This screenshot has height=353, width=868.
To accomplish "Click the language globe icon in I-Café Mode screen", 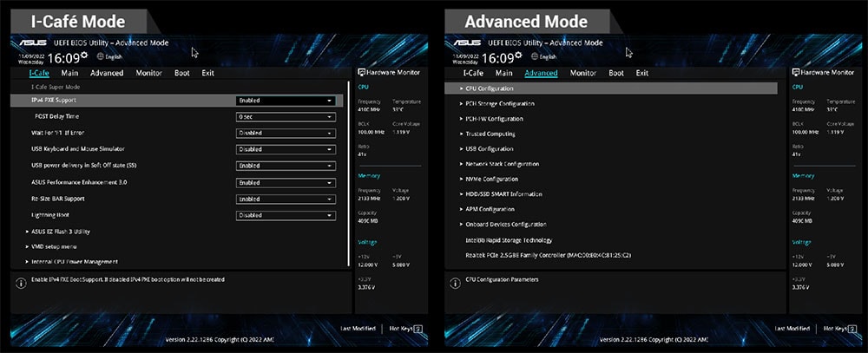I will click(x=100, y=56).
